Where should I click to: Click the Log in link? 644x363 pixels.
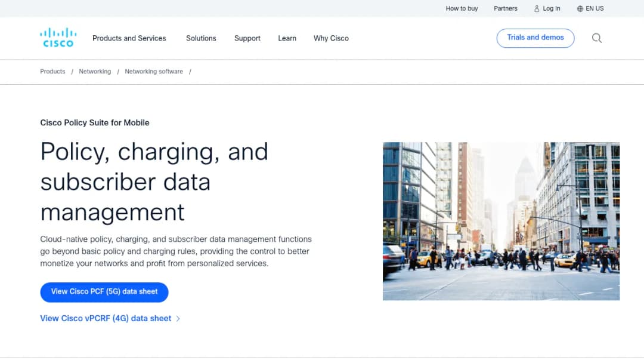(551, 8)
